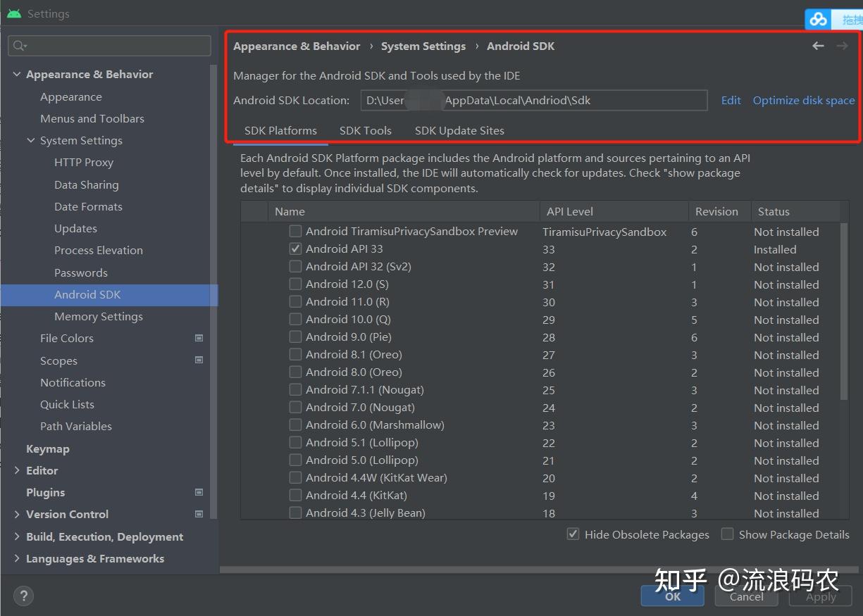Click the Optimize disk space link
The image size is (863, 616).
click(x=803, y=100)
